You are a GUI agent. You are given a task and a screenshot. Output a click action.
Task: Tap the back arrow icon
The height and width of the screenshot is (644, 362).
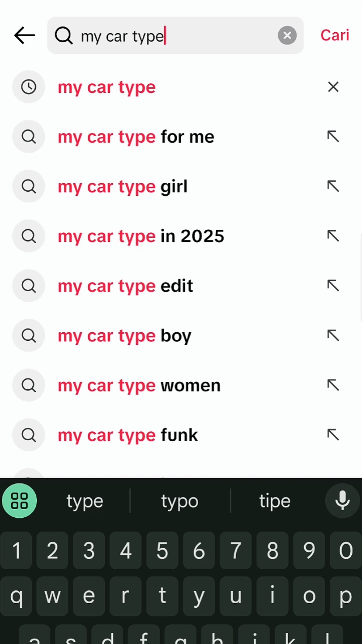(25, 35)
